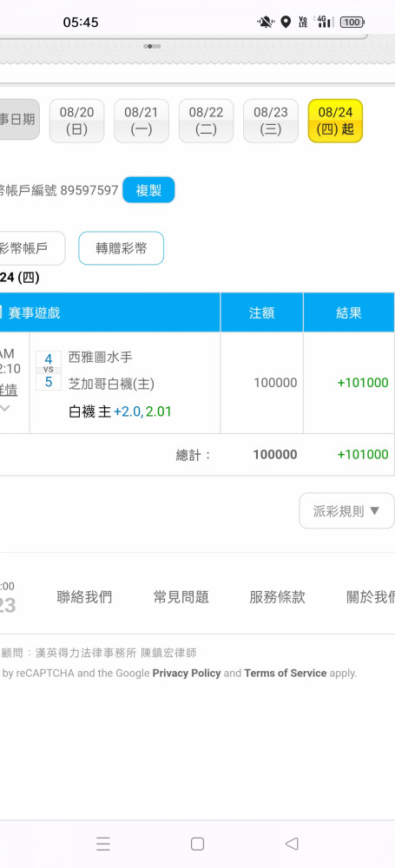Click the 轉贈彩幣 button
The height and width of the screenshot is (868, 395).
pos(122,248)
